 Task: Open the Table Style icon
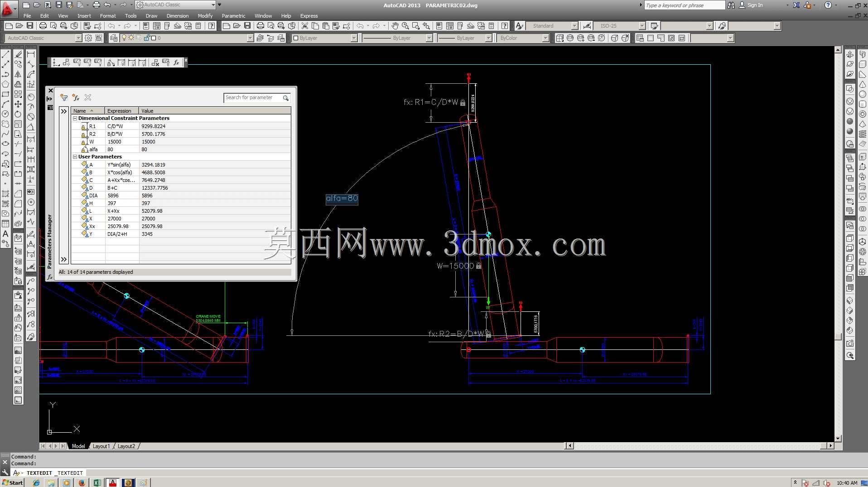tap(654, 26)
